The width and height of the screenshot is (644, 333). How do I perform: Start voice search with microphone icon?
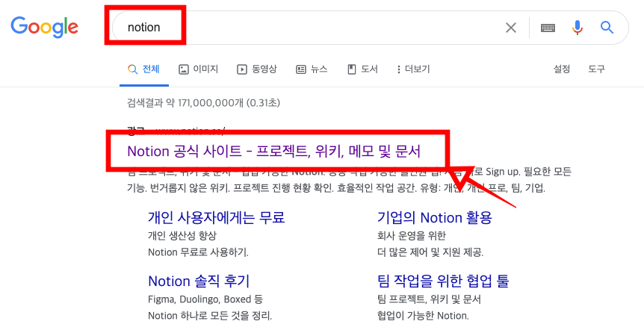[577, 28]
